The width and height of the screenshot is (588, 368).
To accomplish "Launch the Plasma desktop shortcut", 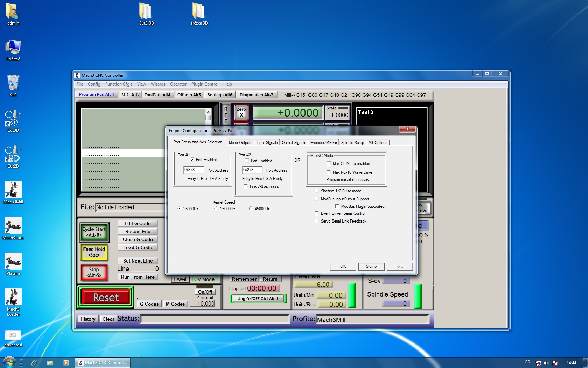I will click(x=13, y=262).
